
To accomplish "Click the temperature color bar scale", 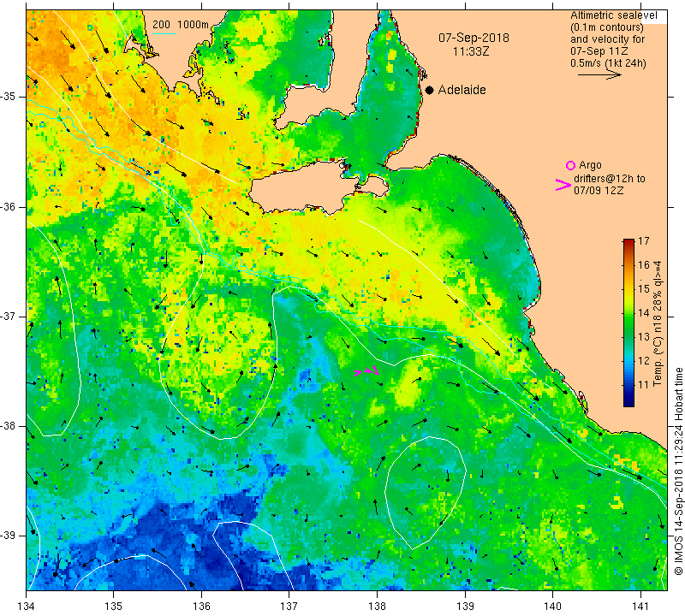I will pyautogui.click(x=628, y=323).
